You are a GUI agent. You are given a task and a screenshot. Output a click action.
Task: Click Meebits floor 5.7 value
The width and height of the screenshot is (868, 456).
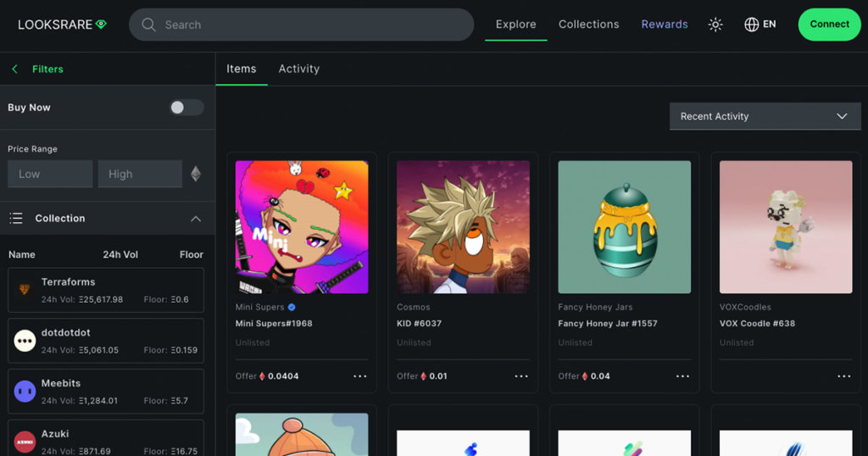(x=180, y=401)
